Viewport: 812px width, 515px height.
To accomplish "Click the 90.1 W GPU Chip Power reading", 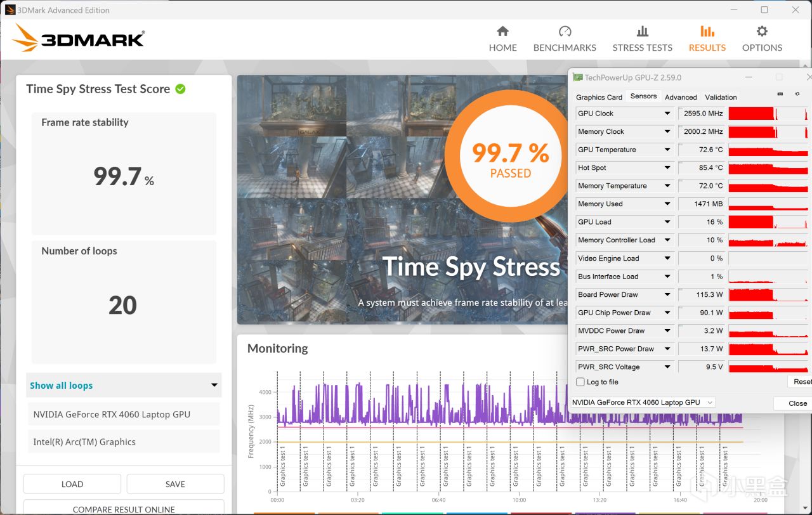I will [702, 313].
